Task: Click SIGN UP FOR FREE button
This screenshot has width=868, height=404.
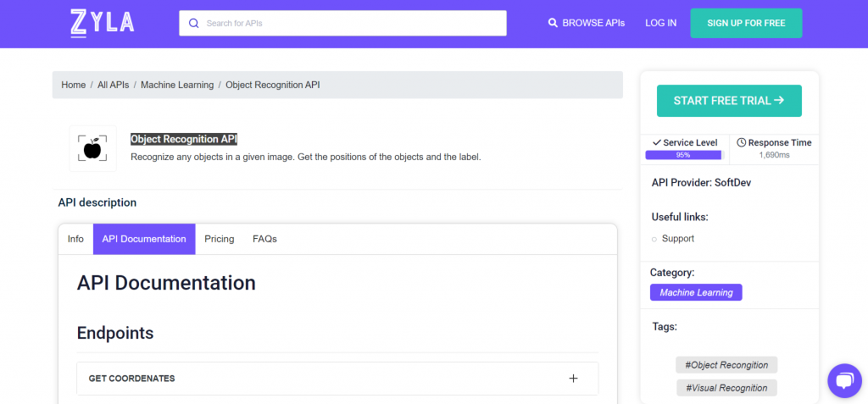Action: pyautogui.click(x=746, y=23)
